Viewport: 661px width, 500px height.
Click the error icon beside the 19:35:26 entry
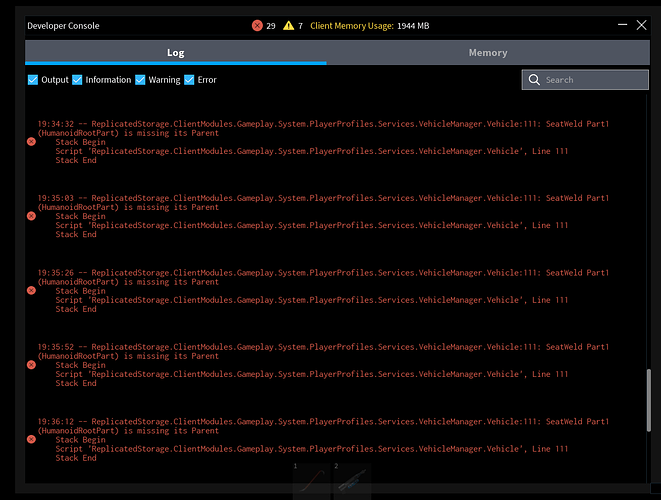(x=31, y=291)
